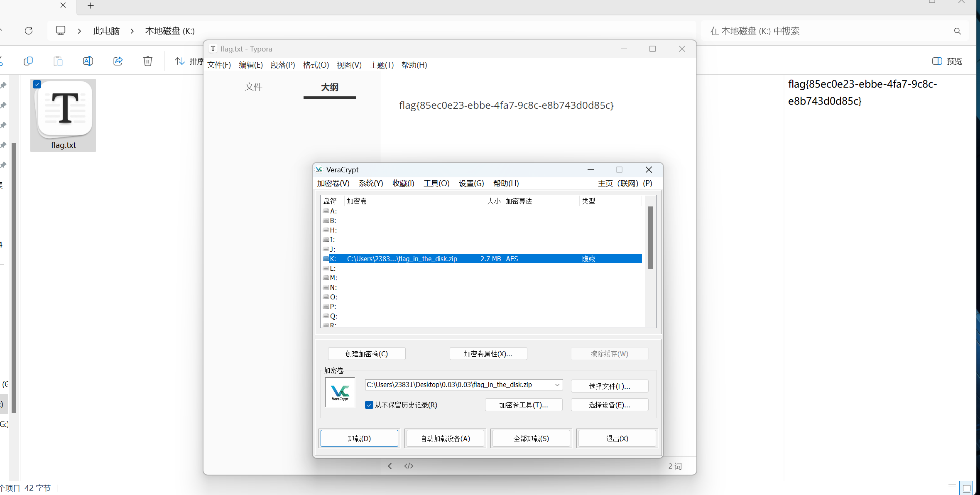Open VeraCrypt 工具(O) menu
The width and height of the screenshot is (980, 495).
436,184
